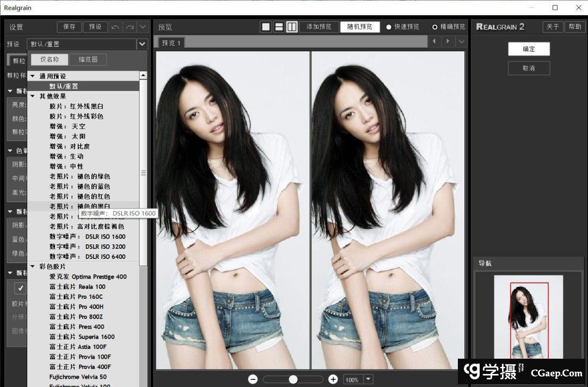The image size is (588, 387).
Task: Select the 预览 1 tab
Action: coord(171,42)
